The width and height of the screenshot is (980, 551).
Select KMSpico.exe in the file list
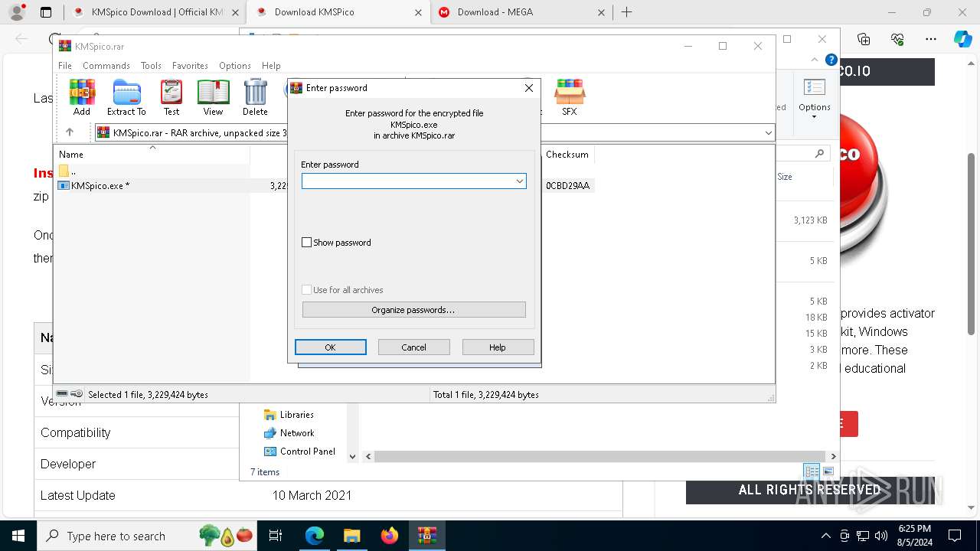point(100,185)
